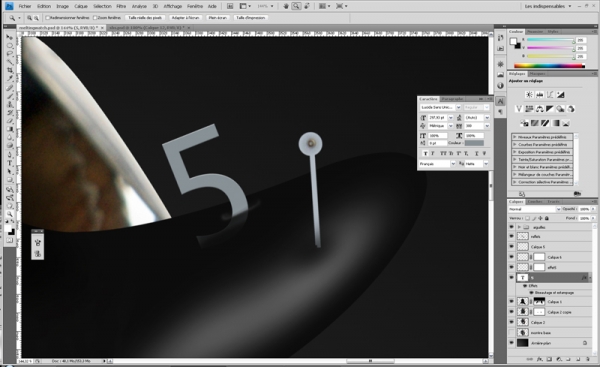The width and height of the screenshot is (600, 367).
Task: Open the Filtre menu
Action: click(121, 6)
